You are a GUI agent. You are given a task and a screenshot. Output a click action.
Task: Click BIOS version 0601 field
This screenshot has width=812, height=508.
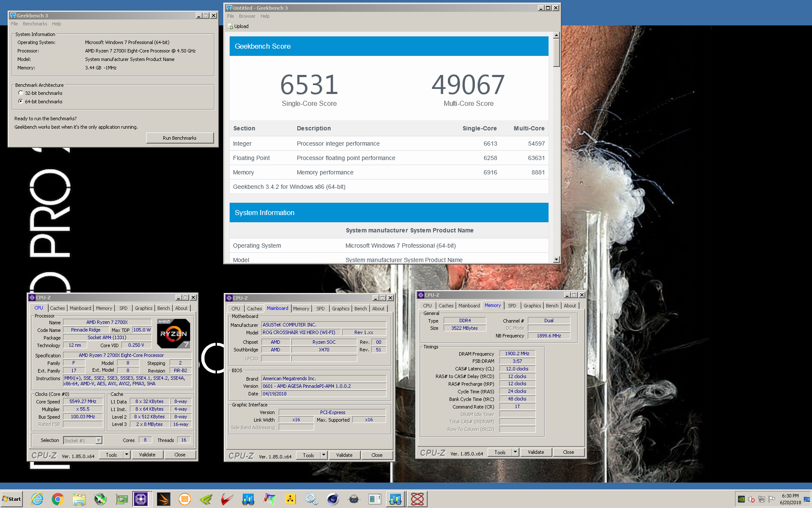click(324, 386)
